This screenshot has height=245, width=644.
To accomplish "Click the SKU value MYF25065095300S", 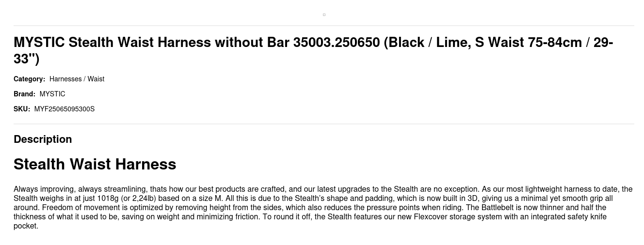I will (x=64, y=109).
